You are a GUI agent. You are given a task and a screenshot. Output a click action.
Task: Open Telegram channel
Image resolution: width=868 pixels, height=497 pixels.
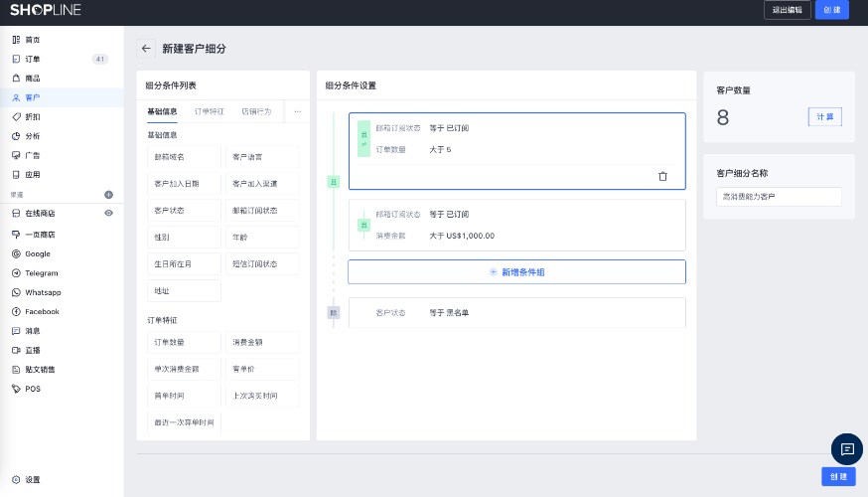41,273
